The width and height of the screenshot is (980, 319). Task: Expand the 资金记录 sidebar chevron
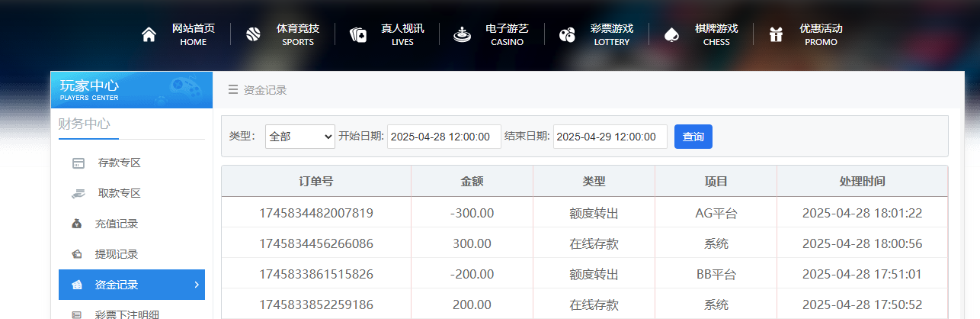(197, 285)
